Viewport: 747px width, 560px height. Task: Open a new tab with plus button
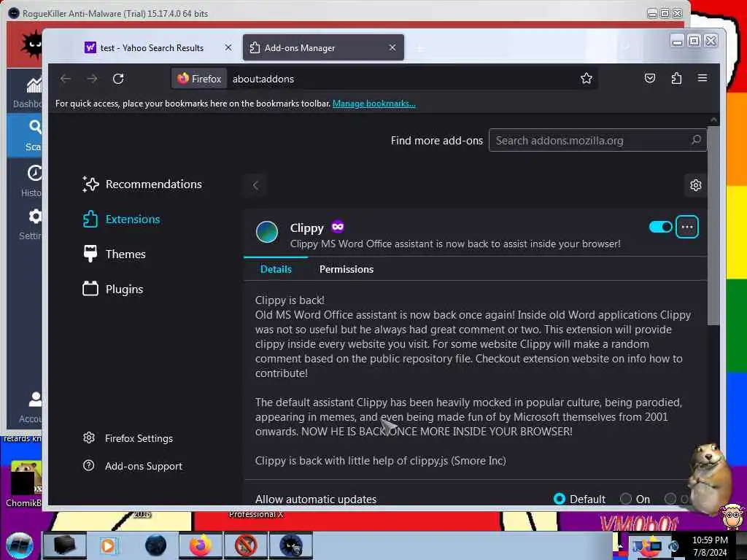[x=419, y=48]
